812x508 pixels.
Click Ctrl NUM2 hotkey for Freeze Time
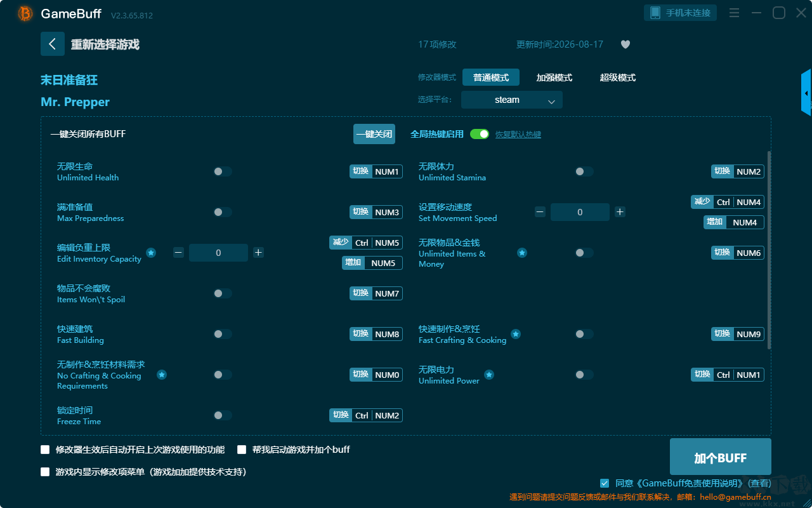pyautogui.click(x=366, y=415)
